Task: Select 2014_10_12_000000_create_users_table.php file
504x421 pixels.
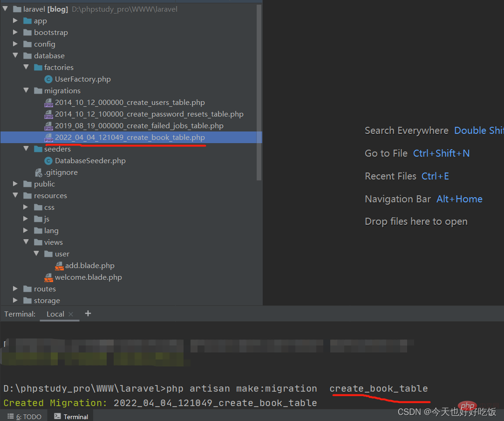Action: pyautogui.click(x=130, y=103)
